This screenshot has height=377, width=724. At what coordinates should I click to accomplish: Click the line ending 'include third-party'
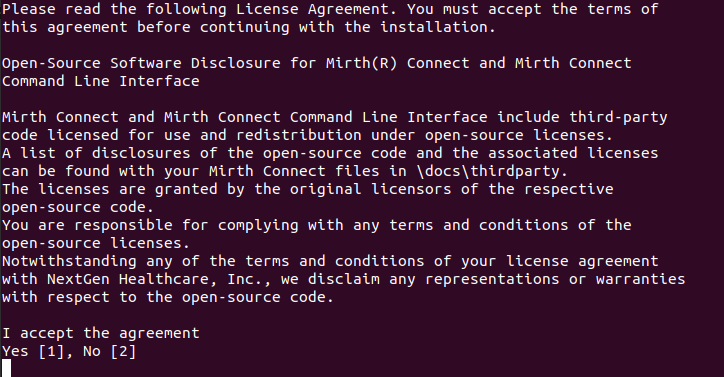click(335, 117)
